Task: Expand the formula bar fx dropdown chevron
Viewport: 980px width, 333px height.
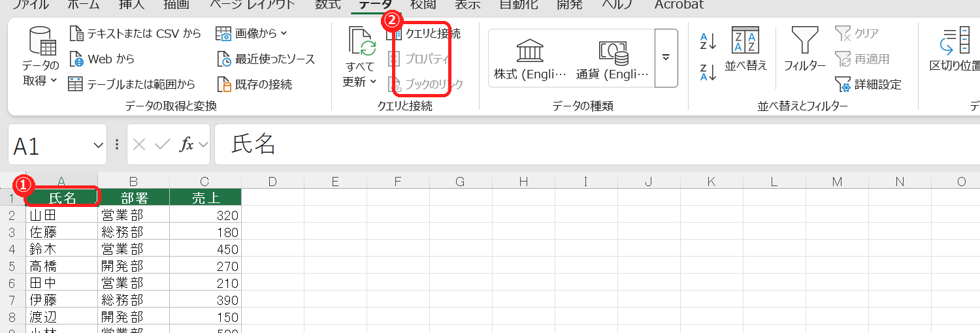Action: (203, 145)
